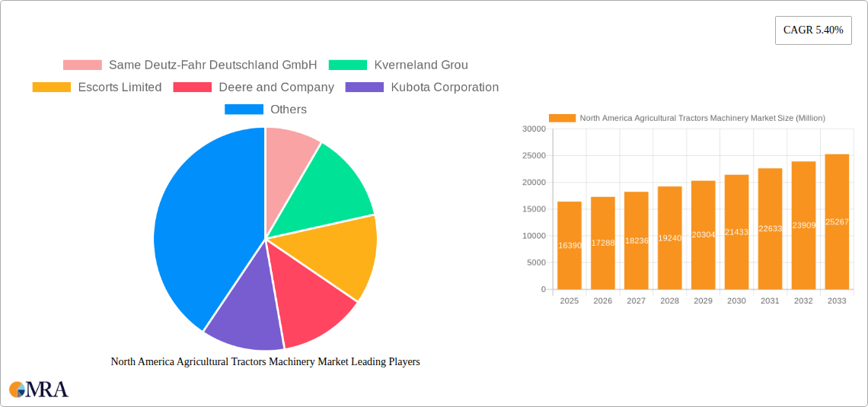
Task: Click the 2026 x-axis label
Action: pyautogui.click(x=603, y=300)
